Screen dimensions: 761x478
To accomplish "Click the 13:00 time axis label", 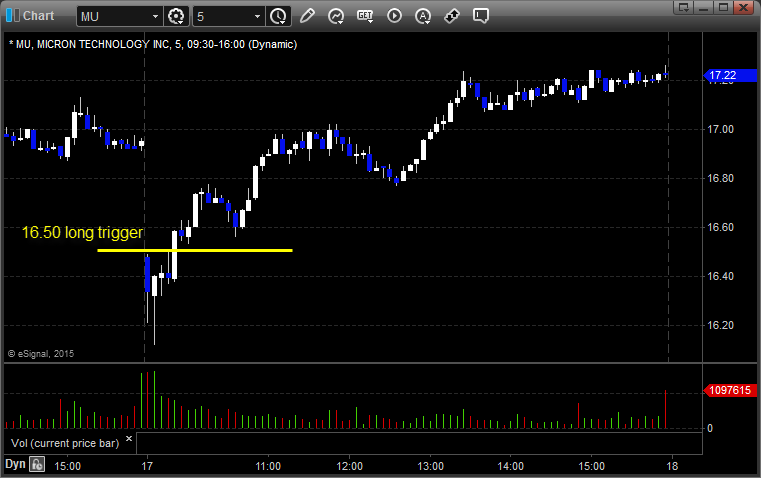I will point(430,466).
